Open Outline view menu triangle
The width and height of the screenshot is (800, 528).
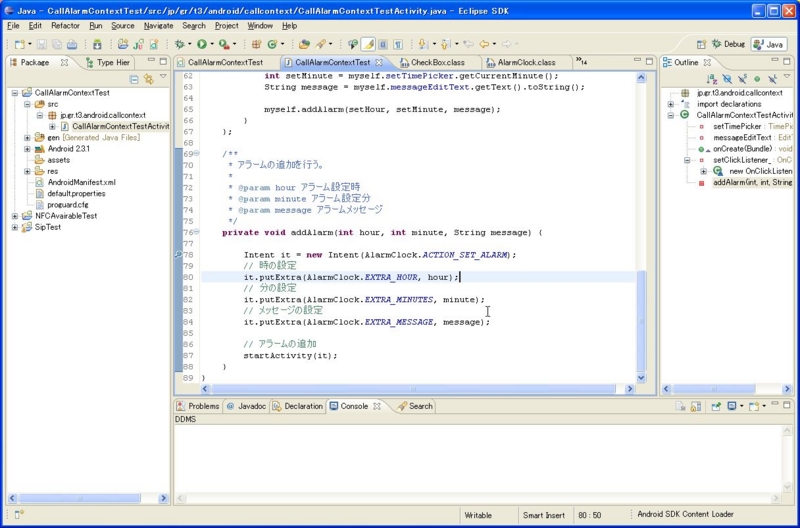[x=787, y=78]
